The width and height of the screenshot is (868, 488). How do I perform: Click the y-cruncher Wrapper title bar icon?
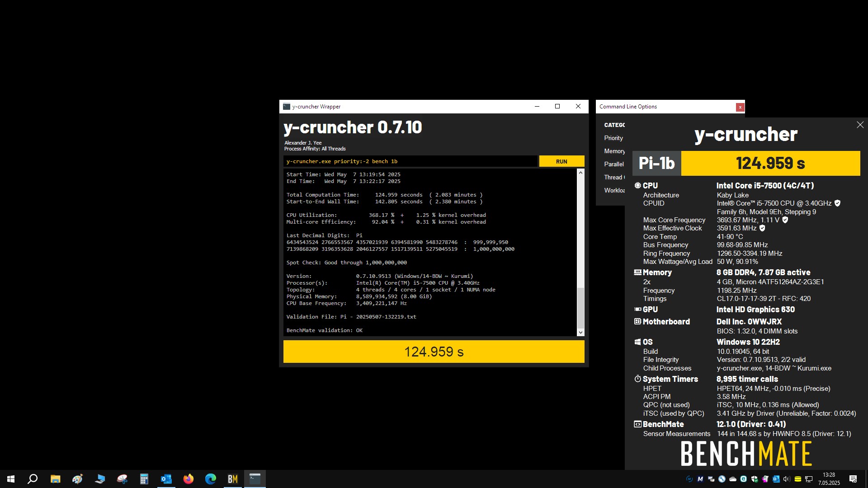click(x=287, y=107)
